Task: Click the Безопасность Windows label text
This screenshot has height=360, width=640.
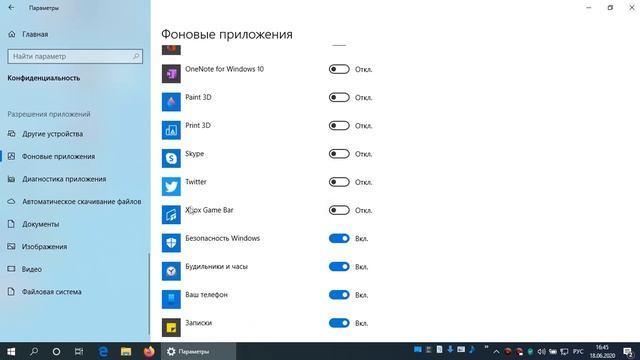Action: [222, 238]
